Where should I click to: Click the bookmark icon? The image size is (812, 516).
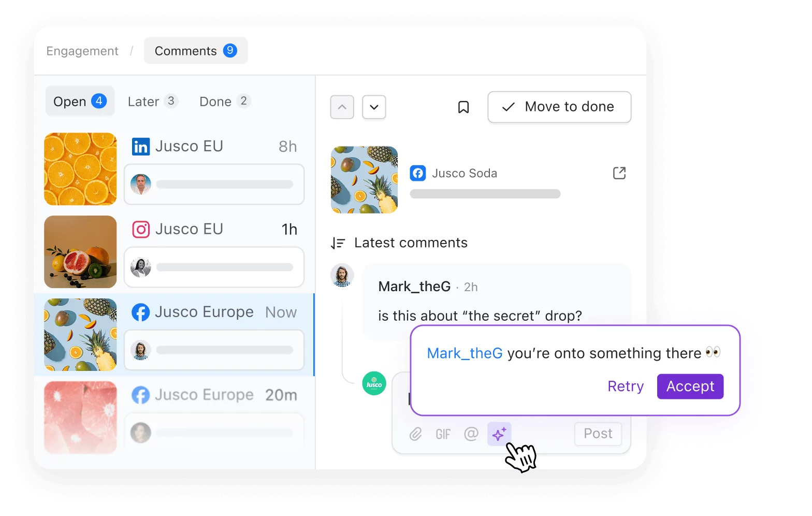point(463,107)
